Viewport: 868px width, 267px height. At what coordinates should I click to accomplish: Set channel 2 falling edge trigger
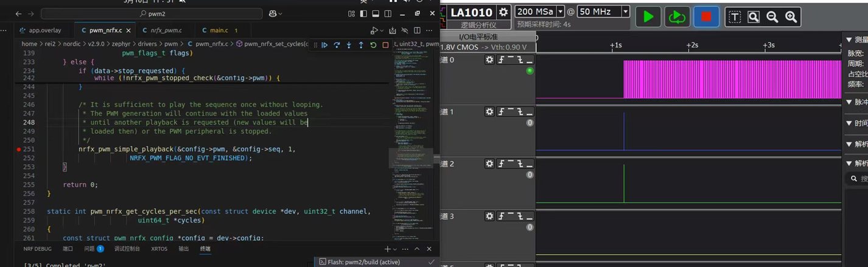(520, 164)
